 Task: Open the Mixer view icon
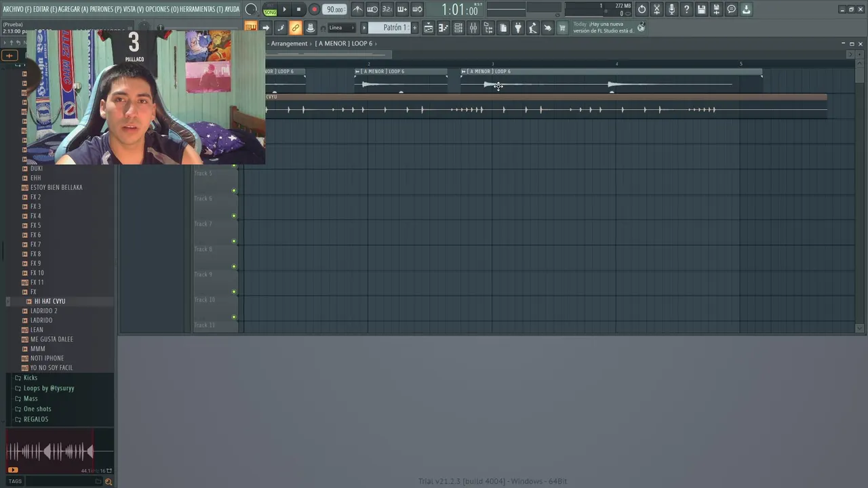[x=473, y=28]
